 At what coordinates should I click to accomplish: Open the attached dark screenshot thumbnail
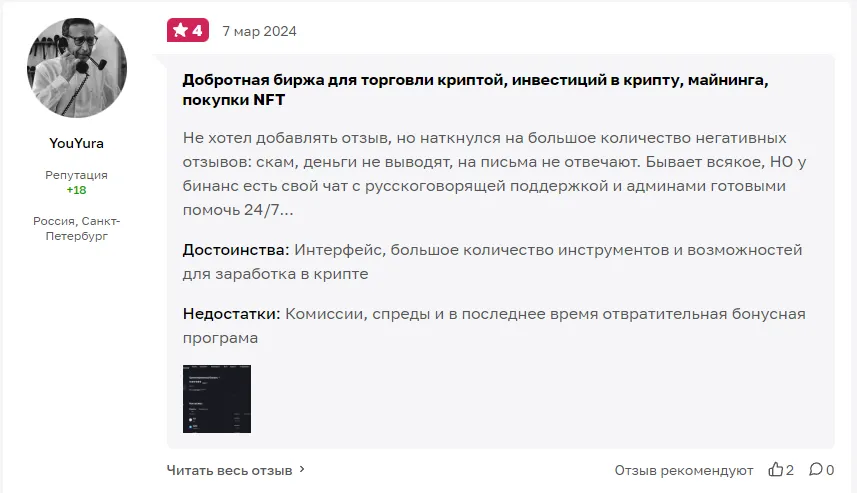pyautogui.click(x=217, y=399)
